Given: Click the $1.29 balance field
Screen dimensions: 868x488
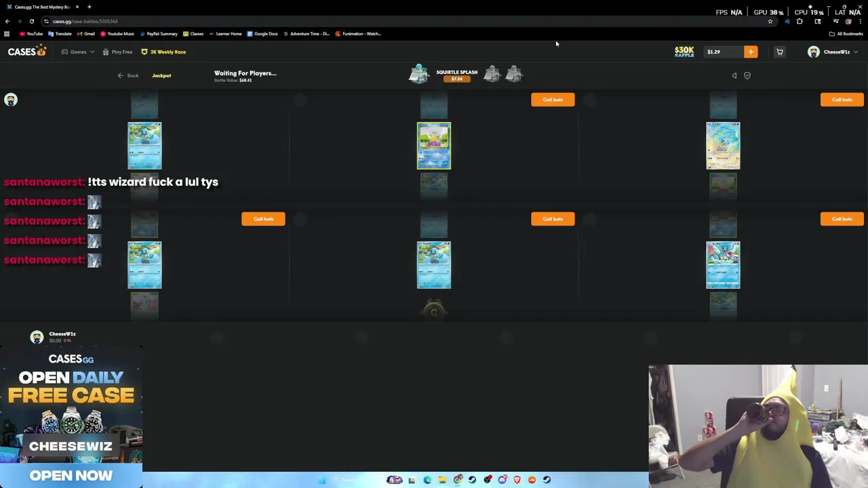Looking at the screenshot, I should point(723,52).
